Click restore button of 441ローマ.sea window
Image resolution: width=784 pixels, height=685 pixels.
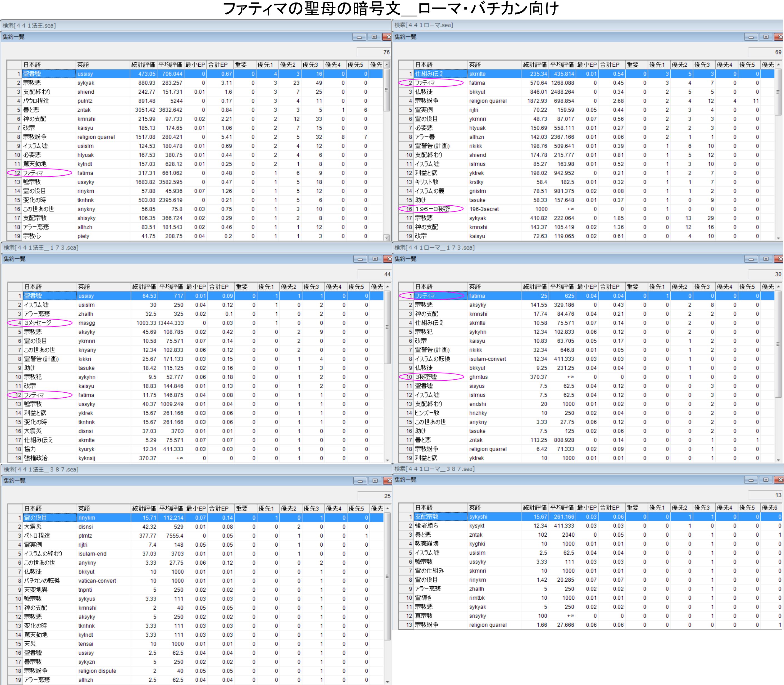click(766, 37)
